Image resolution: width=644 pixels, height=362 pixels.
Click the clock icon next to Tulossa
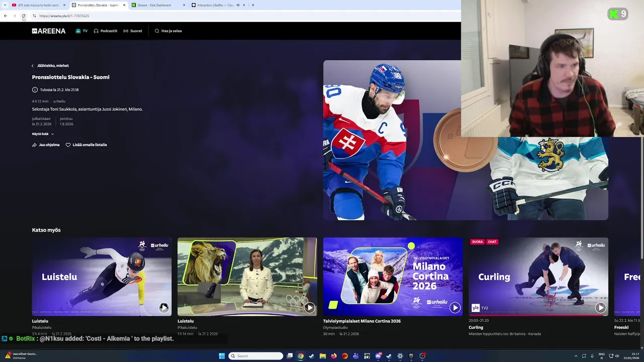pos(35,89)
